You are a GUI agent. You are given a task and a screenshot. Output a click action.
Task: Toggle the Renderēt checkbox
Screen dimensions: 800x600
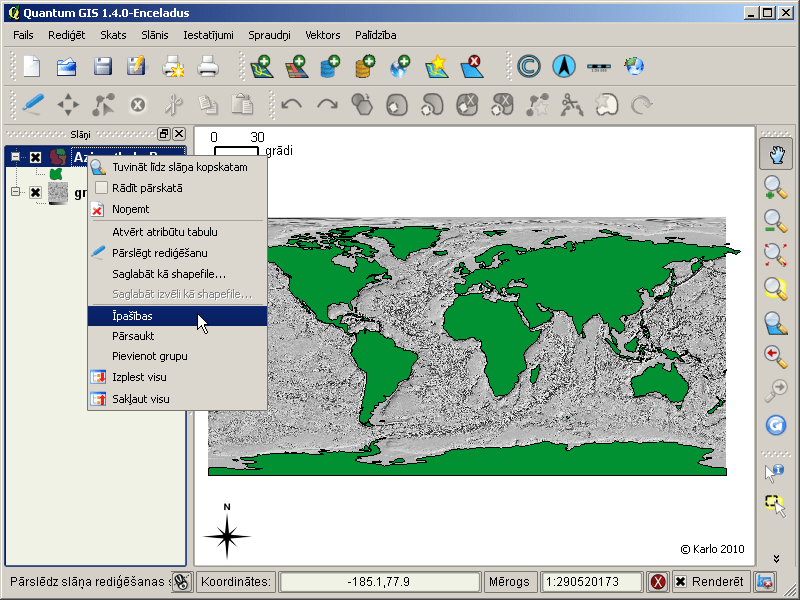pos(680,582)
